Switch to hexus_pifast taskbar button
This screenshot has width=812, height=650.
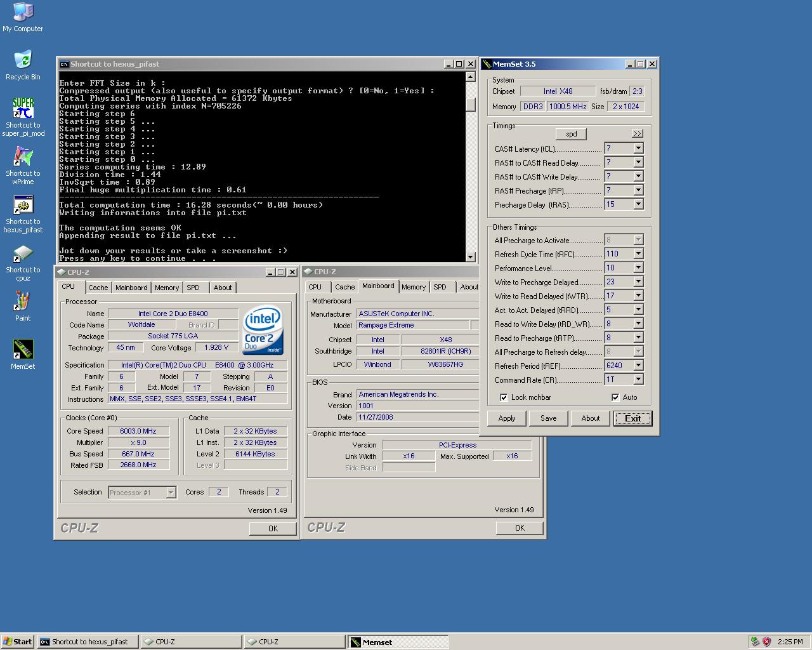click(x=88, y=642)
